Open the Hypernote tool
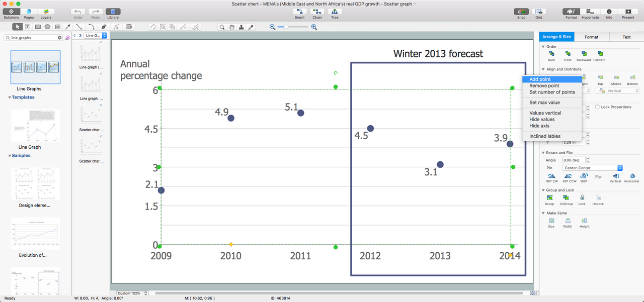 (590, 12)
